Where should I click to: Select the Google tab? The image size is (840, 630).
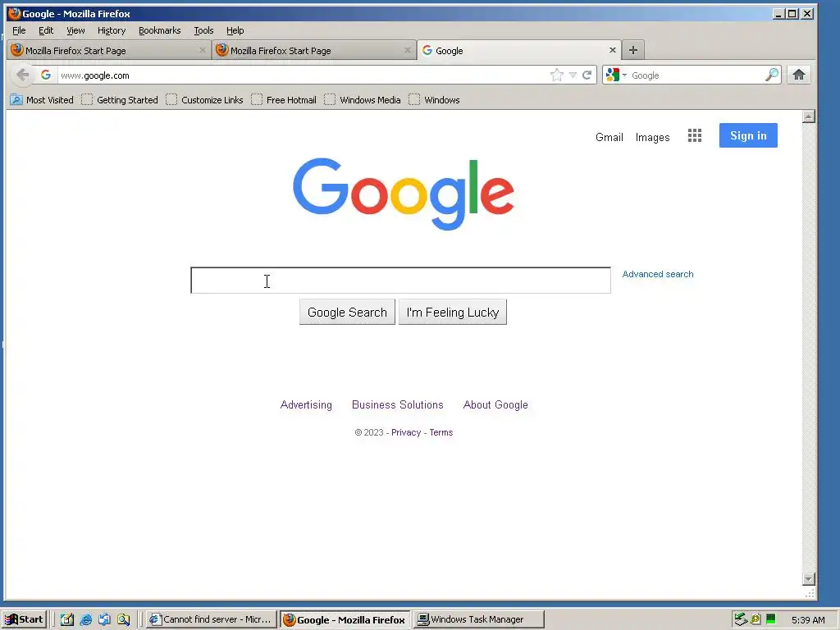(x=519, y=50)
